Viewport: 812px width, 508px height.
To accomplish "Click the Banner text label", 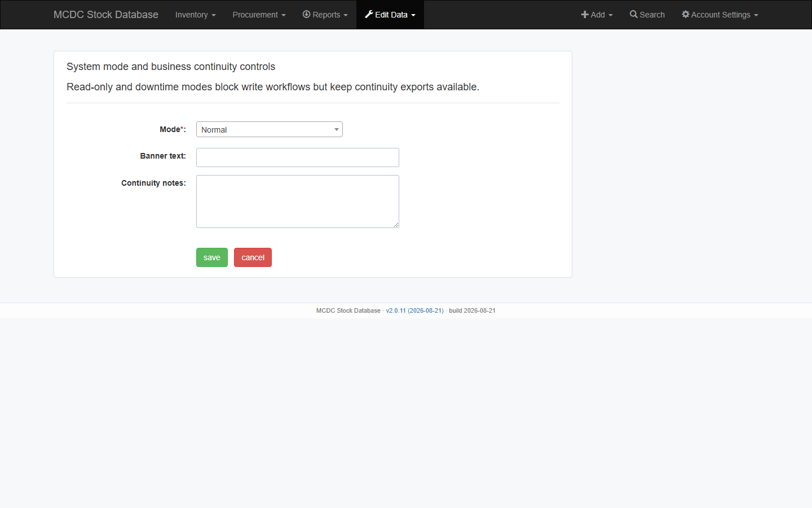I will point(163,156).
